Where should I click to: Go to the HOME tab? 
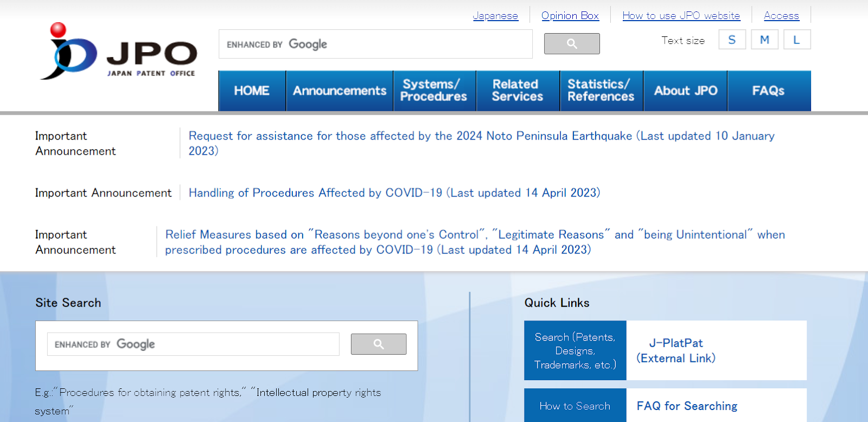coord(252,91)
